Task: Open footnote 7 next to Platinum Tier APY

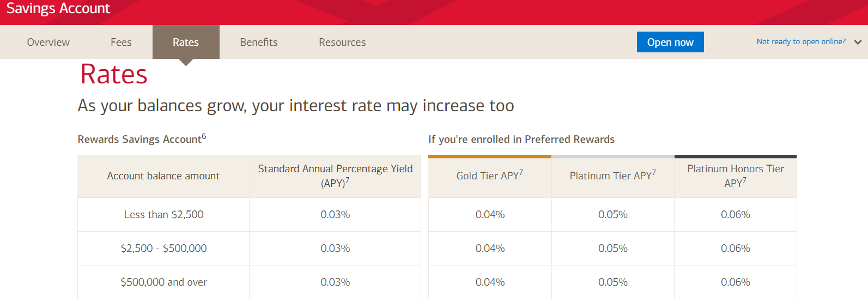Action: point(654,173)
